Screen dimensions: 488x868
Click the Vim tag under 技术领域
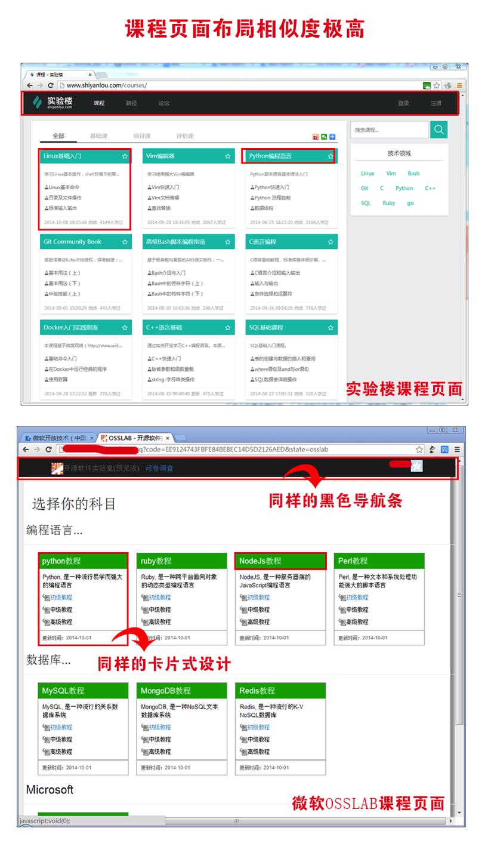coord(391,174)
